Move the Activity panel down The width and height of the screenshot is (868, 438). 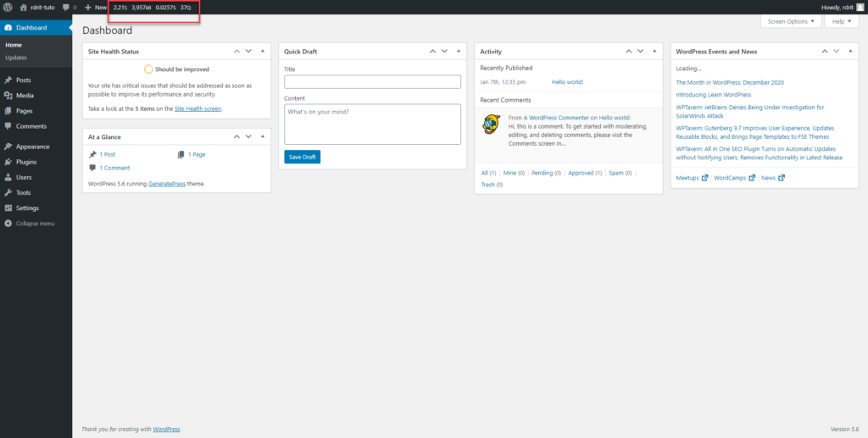(x=640, y=51)
